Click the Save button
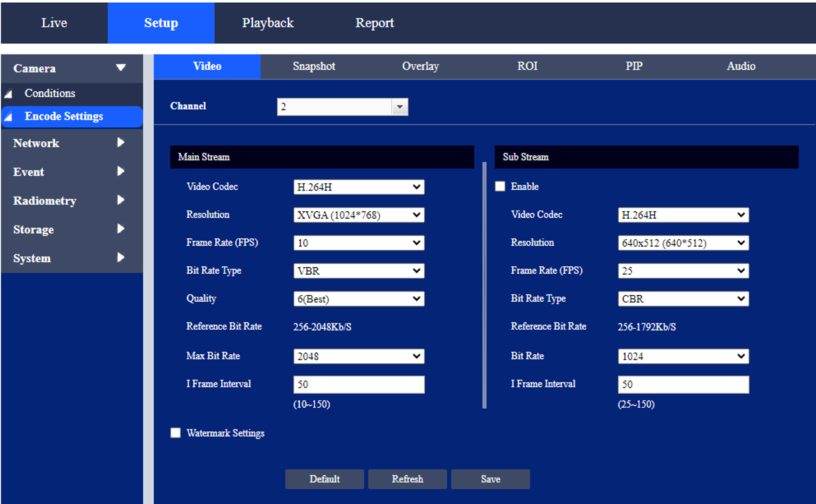Image resolution: width=816 pixels, height=504 pixels. (490, 479)
